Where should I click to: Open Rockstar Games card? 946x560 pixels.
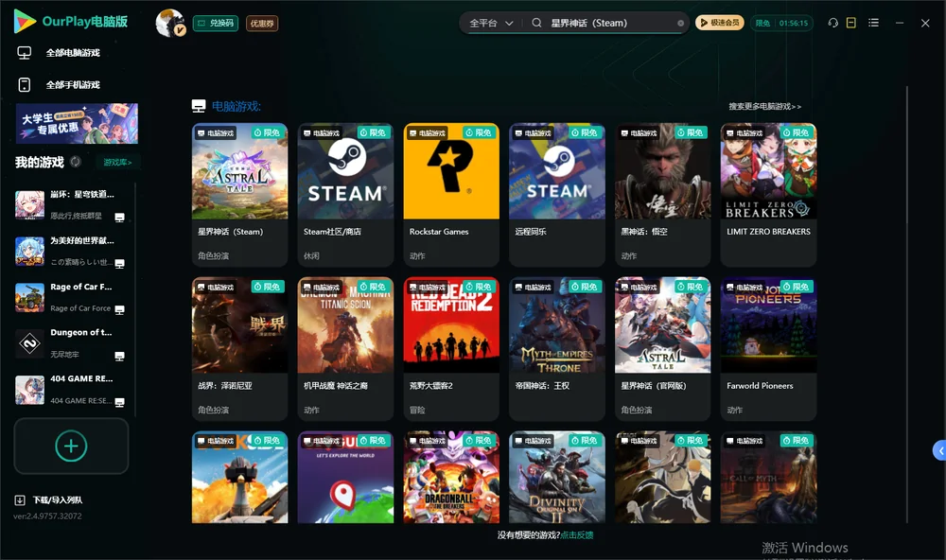451,194
